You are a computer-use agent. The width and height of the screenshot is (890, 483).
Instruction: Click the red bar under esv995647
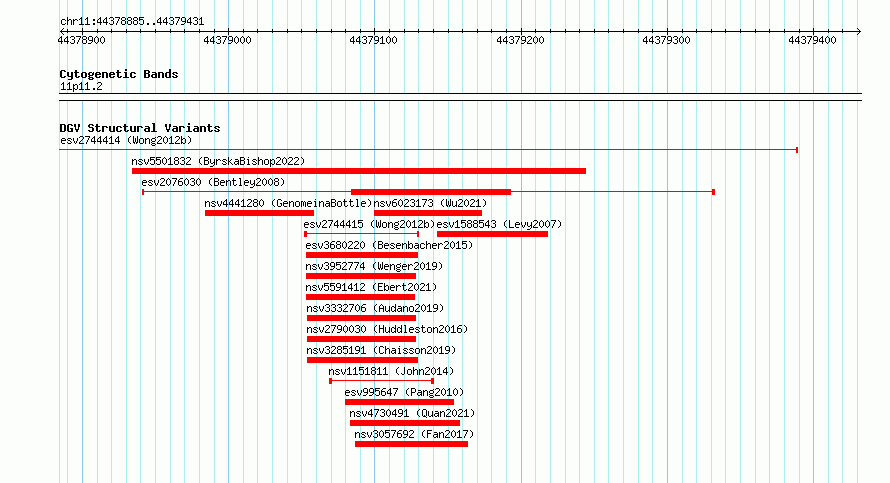[399, 402]
